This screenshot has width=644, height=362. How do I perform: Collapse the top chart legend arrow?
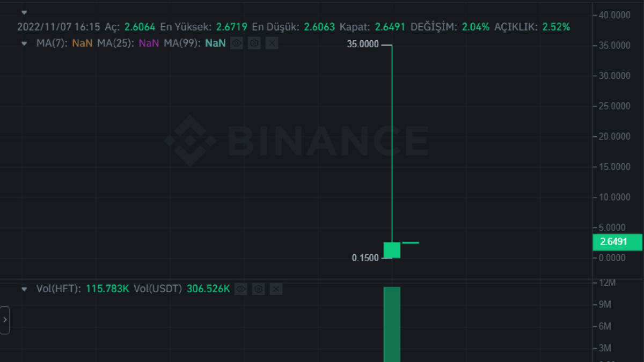point(24,12)
